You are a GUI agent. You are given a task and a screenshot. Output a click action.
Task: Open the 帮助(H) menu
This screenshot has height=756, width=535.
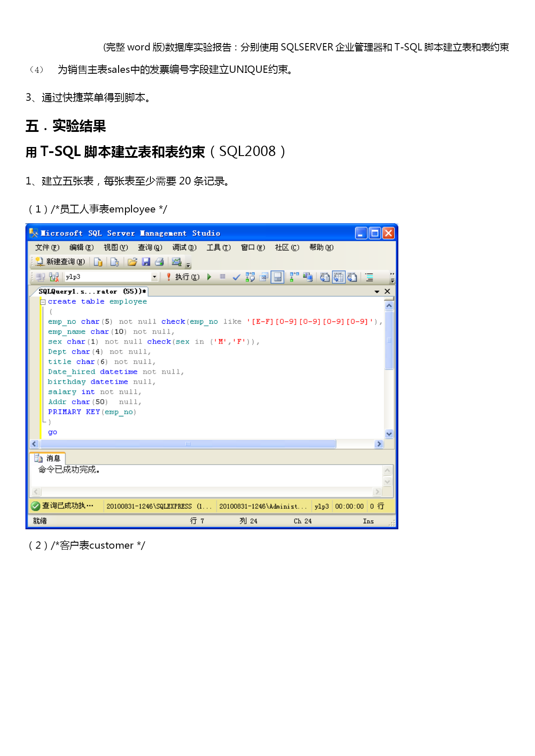point(322,247)
